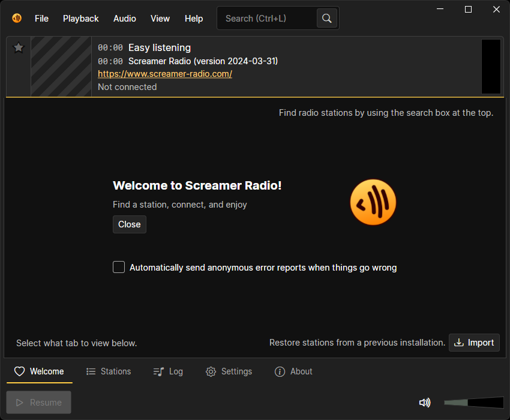Image resolution: width=510 pixels, height=420 pixels.
Task: Click the Screamer Radio app logo icon
Action: point(17,18)
